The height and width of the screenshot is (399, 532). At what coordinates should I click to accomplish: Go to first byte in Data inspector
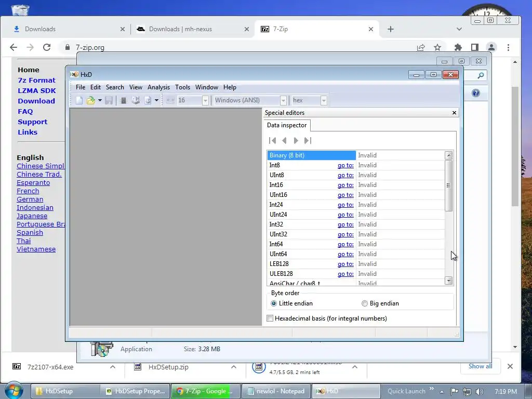(x=272, y=140)
